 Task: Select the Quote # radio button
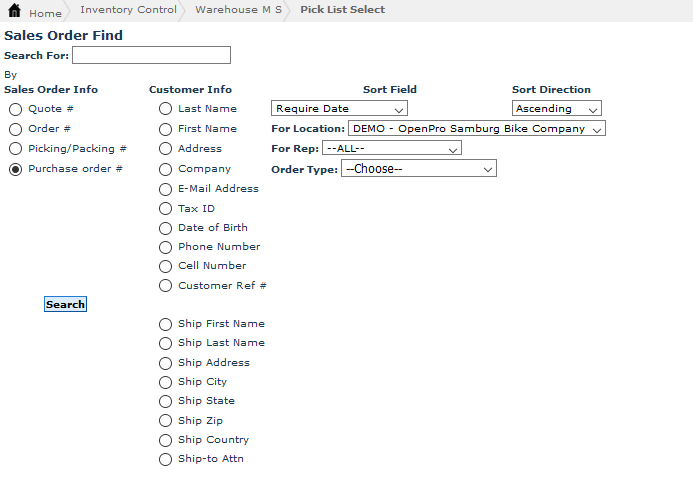(x=15, y=109)
